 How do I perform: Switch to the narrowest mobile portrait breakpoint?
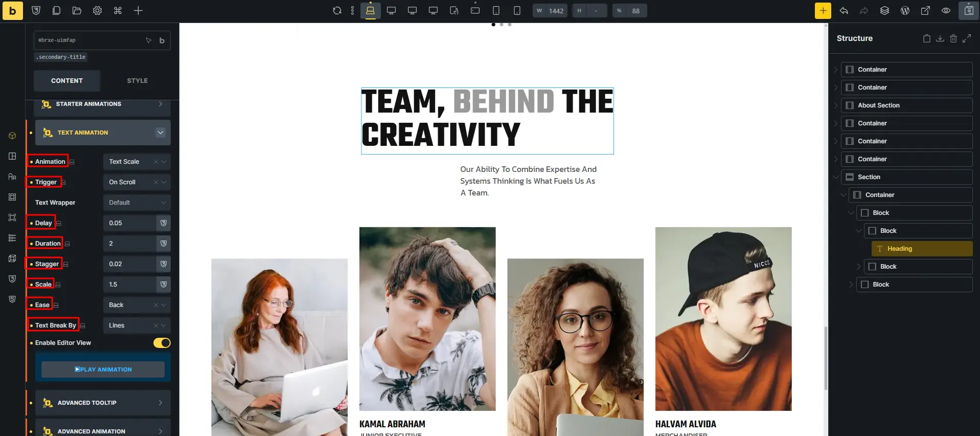(x=517, y=11)
